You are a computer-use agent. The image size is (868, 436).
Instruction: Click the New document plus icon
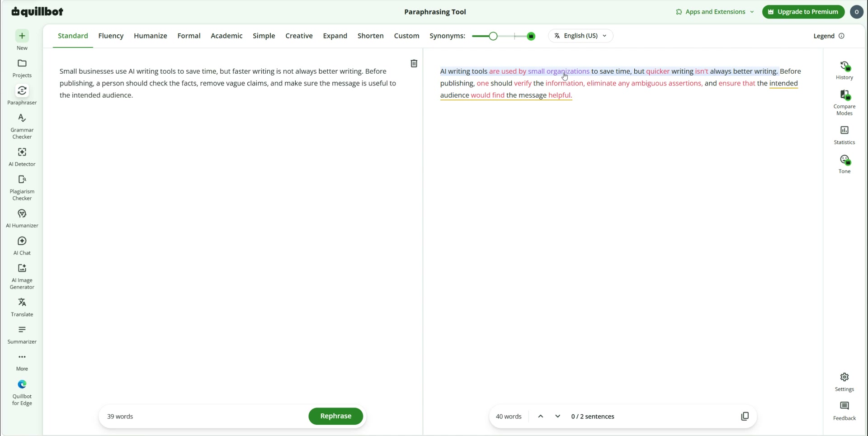(x=22, y=36)
